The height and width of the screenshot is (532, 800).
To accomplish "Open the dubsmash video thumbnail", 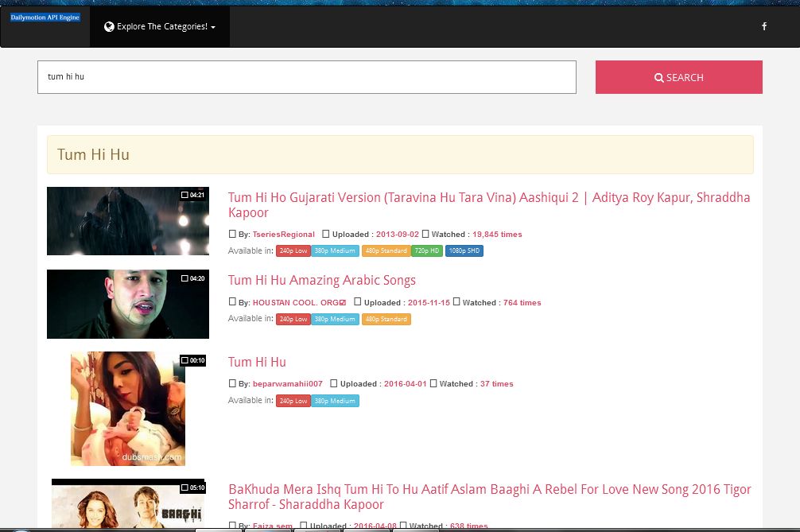I will (127, 409).
